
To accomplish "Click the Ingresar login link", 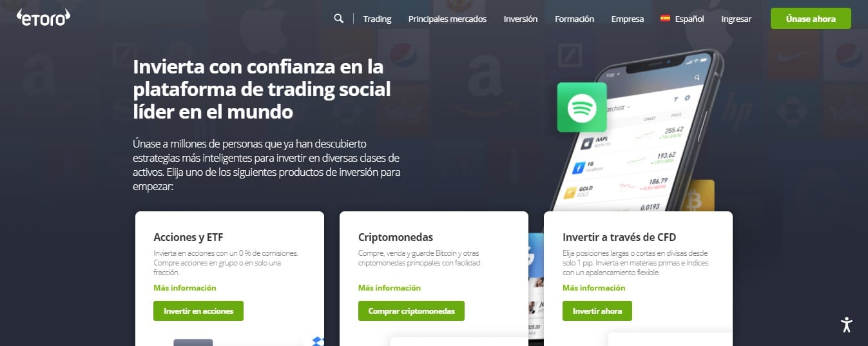I will coord(736,19).
